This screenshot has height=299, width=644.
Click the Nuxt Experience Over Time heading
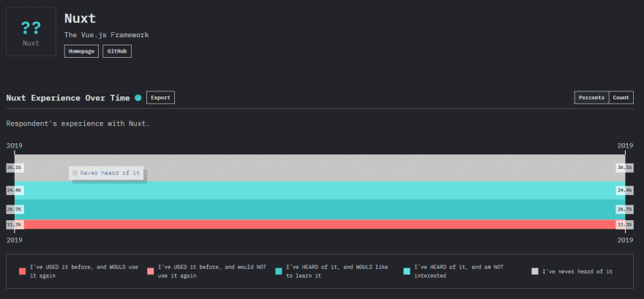[68, 98]
